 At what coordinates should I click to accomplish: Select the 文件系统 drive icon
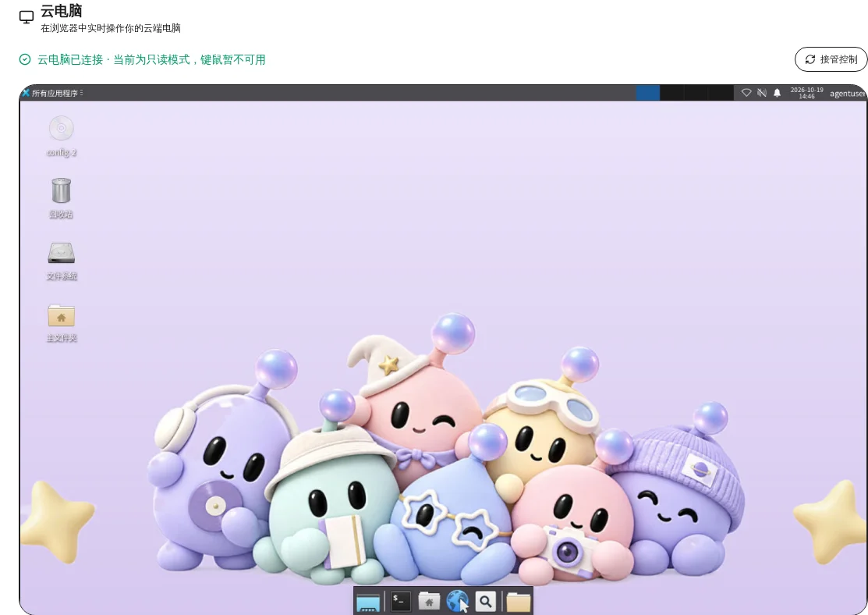61,253
